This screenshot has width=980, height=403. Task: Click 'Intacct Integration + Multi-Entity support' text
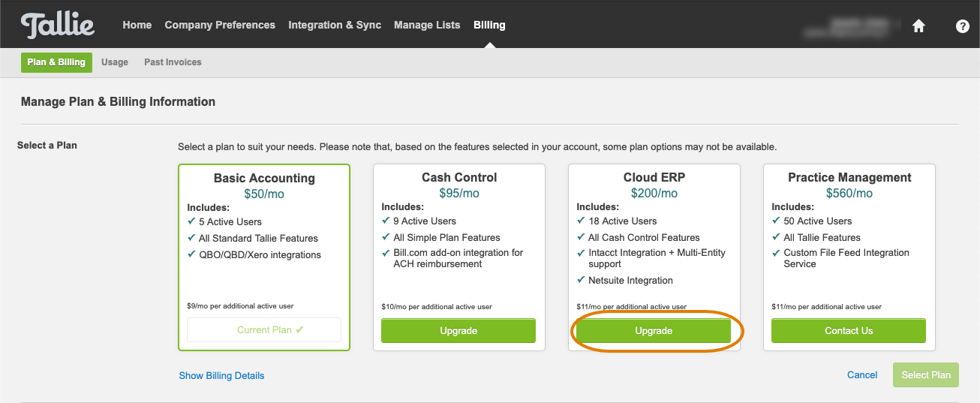pos(657,258)
